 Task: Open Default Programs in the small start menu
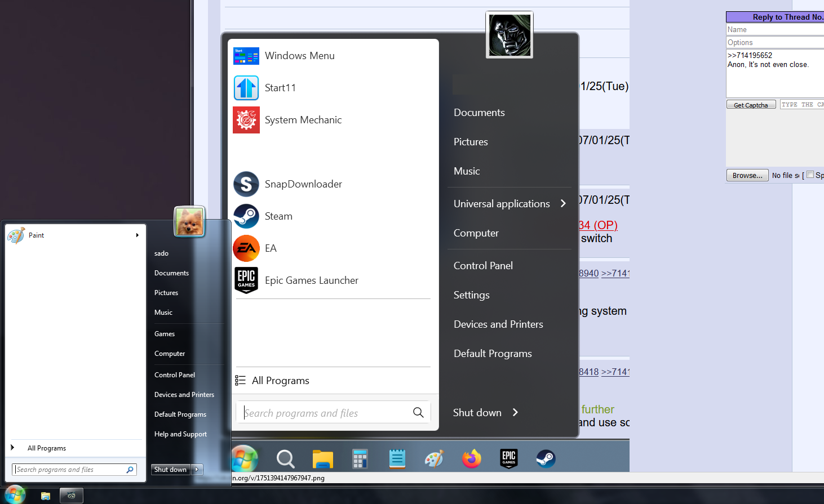point(180,414)
